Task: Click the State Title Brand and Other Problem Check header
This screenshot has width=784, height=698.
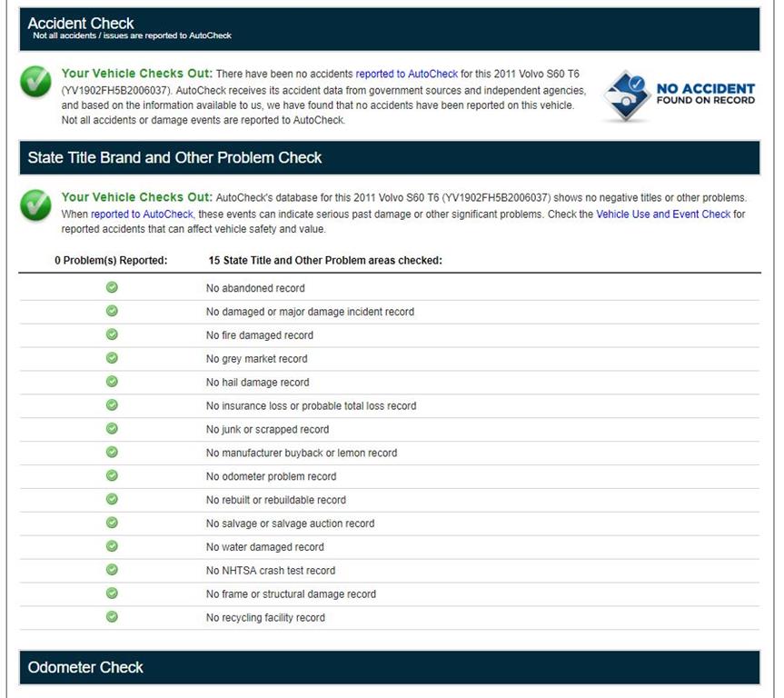Action: tap(390, 157)
